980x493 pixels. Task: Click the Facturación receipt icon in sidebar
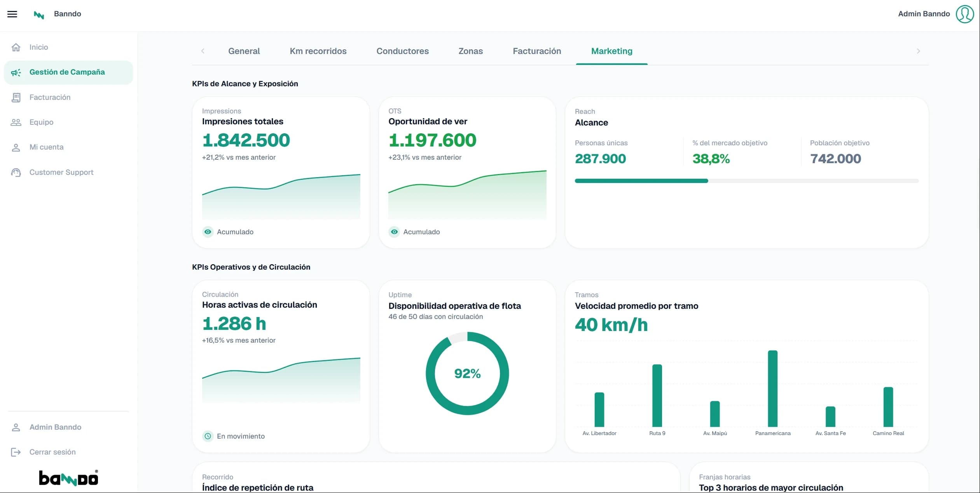pos(16,98)
